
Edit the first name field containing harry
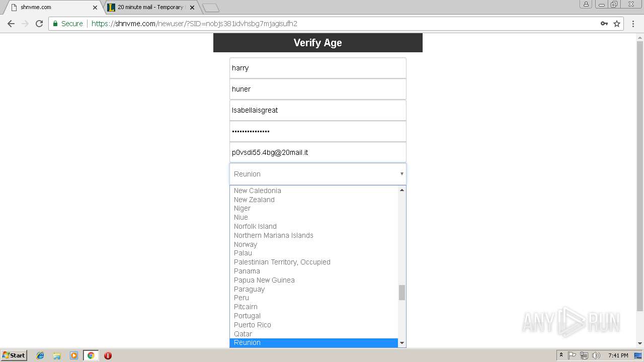[317, 68]
